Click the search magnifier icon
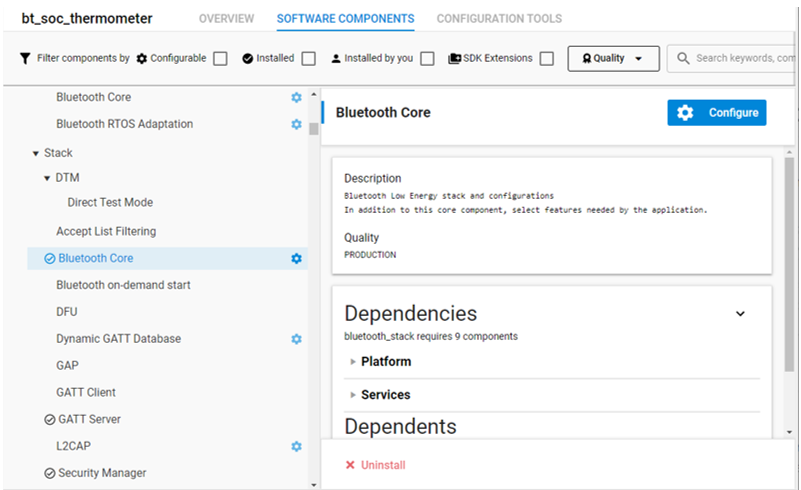The width and height of the screenshot is (801, 490). tap(683, 58)
